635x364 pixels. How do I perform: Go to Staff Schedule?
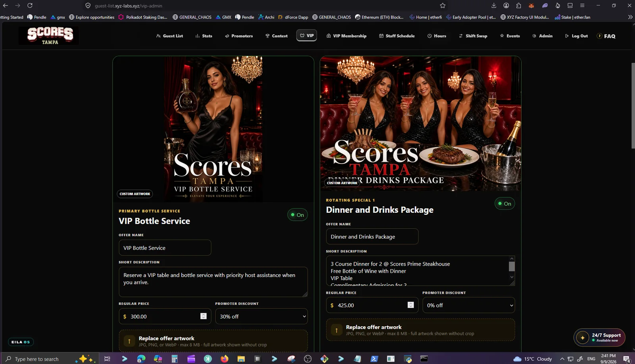click(397, 36)
